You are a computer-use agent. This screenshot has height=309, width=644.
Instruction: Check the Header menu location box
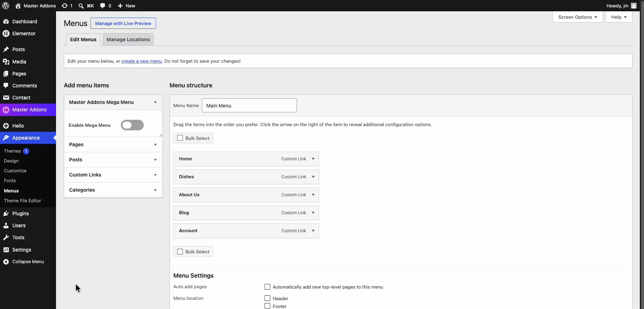pos(267,298)
